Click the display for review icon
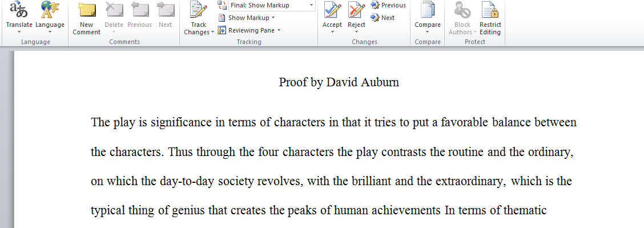 pos(222,5)
